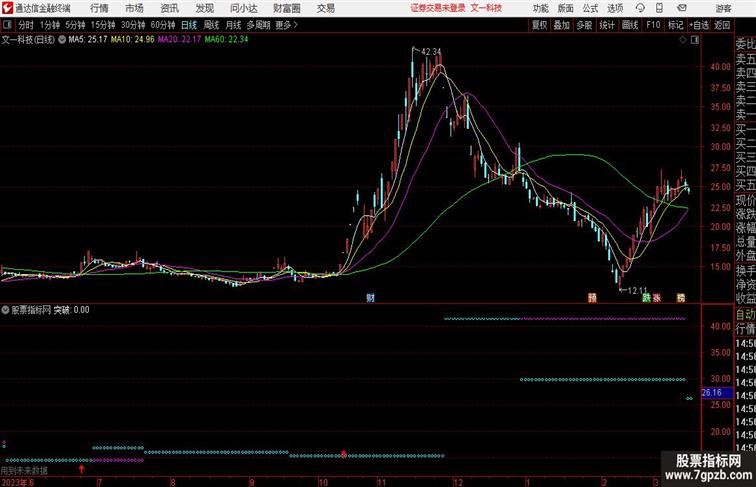Expand the dropdown beside 股票指标网 indicator
This screenshot has width=756, height=487.
5,310
